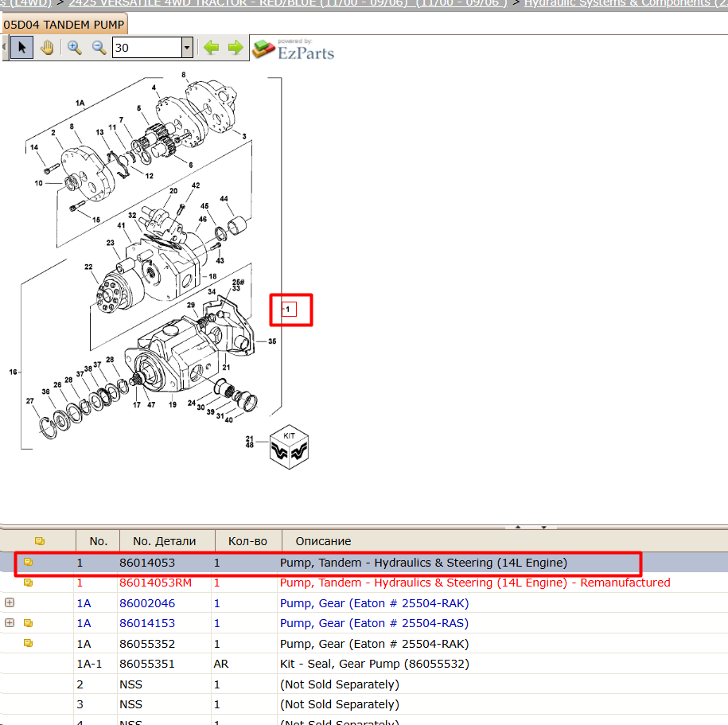Click the EzParts logo
This screenshot has height=725, width=728.
pos(294,49)
